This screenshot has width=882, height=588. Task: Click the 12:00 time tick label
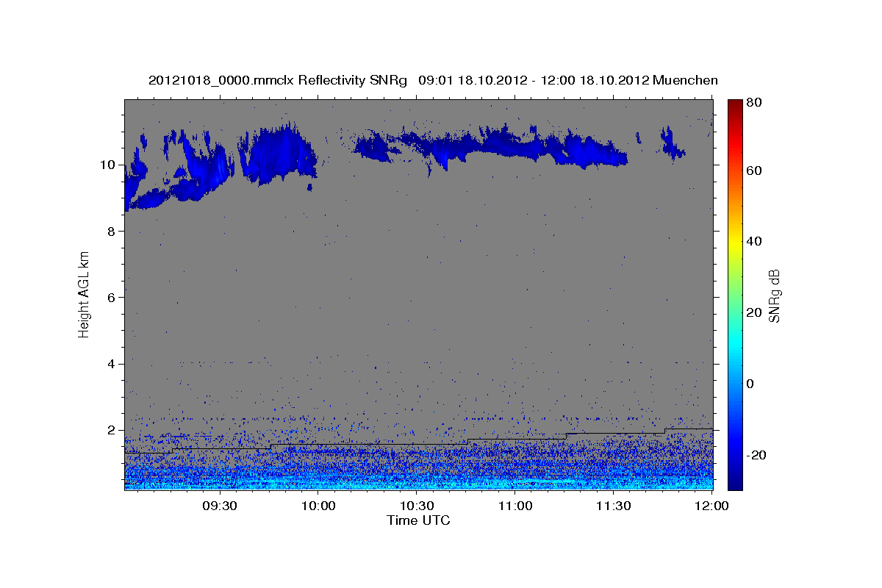click(712, 506)
